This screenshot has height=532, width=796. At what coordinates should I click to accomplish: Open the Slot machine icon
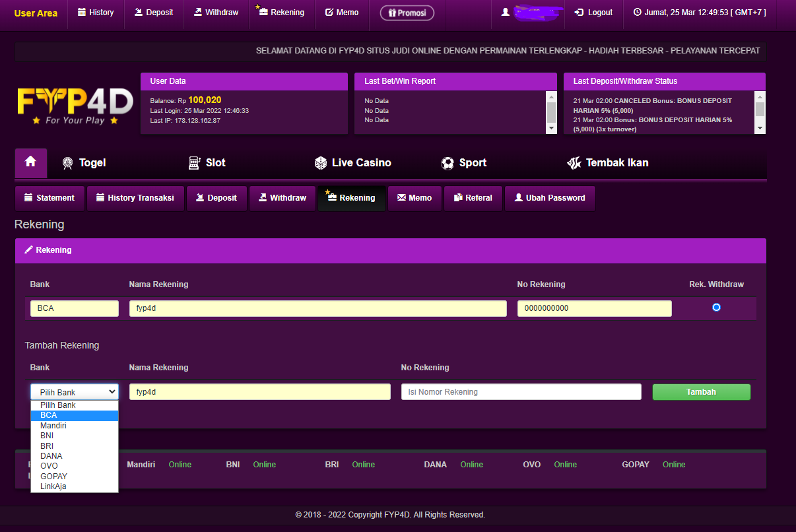[194, 163]
